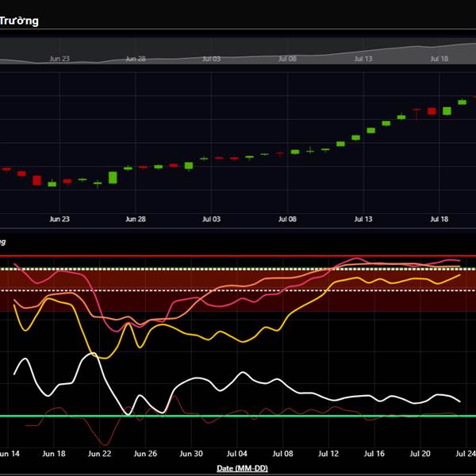Click the Trường chart title text
Image resolution: width=476 pixels, height=476 pixels.
(19, 21)
